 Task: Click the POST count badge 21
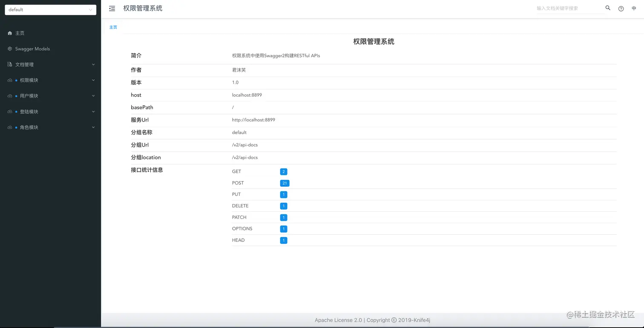[285, 183]
